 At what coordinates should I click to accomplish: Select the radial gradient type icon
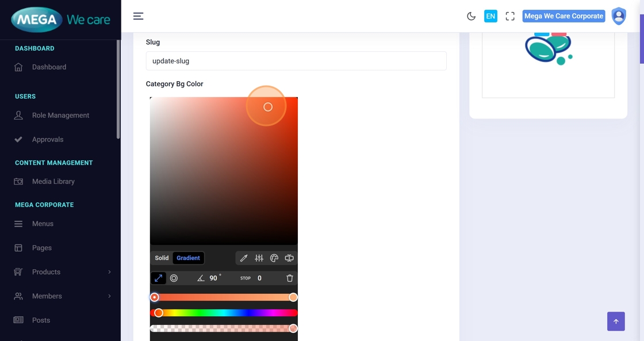174,278
